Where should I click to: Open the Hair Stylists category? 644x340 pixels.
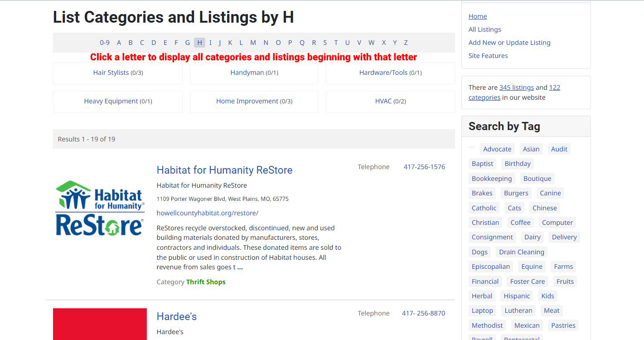click(x=111, y=73)
